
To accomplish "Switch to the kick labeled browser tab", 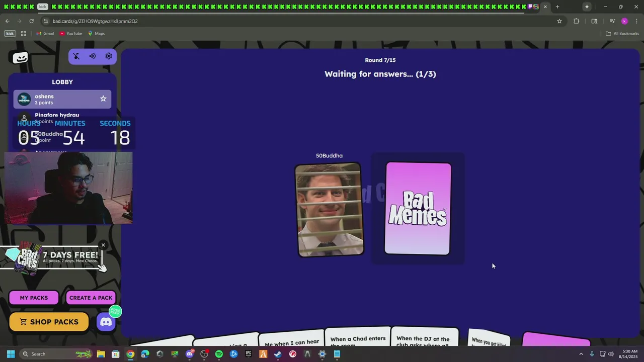I will [43, 7].
